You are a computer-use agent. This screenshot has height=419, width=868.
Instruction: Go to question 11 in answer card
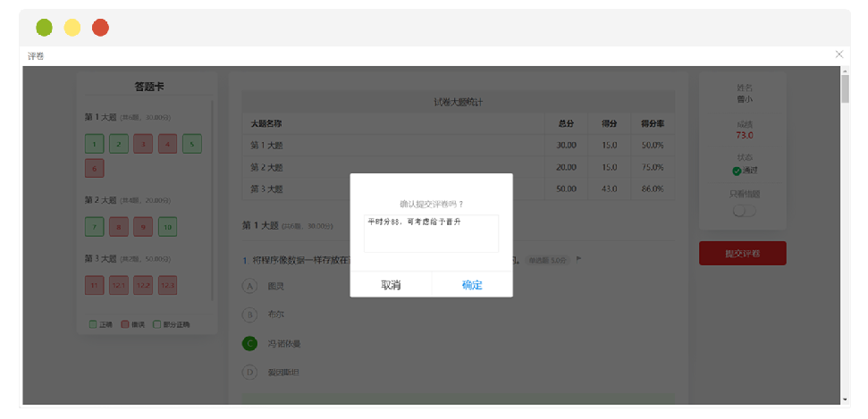[x=94, y=285]
